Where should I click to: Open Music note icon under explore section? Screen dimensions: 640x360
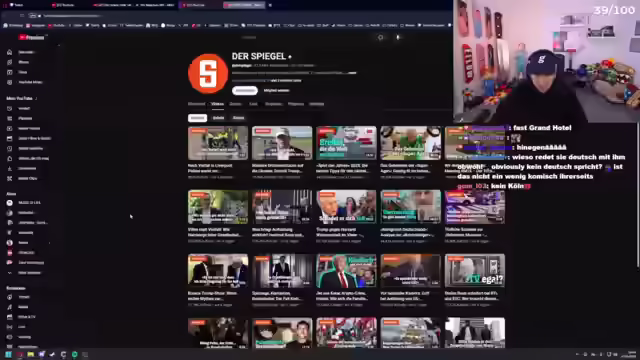point(9,307)
